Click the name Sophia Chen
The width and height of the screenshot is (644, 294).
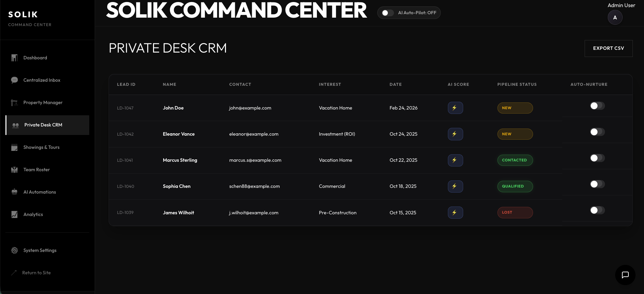(x=177, y=186)
